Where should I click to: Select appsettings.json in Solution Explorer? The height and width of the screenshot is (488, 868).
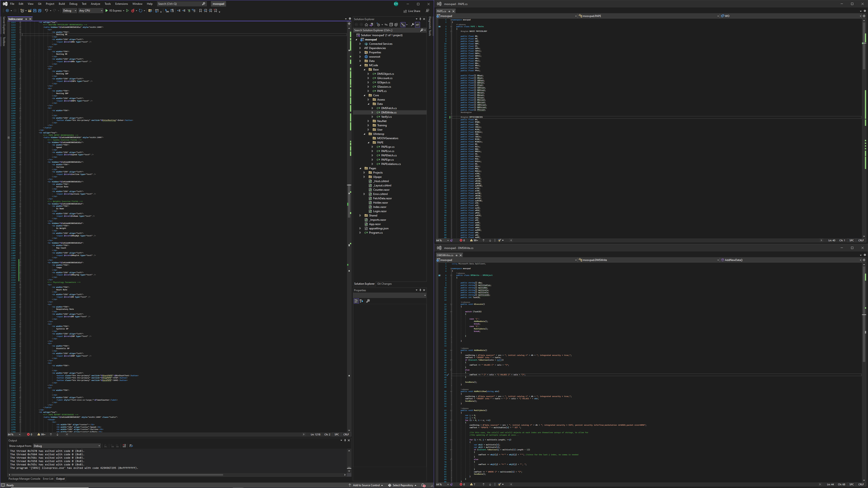(378, 228)
